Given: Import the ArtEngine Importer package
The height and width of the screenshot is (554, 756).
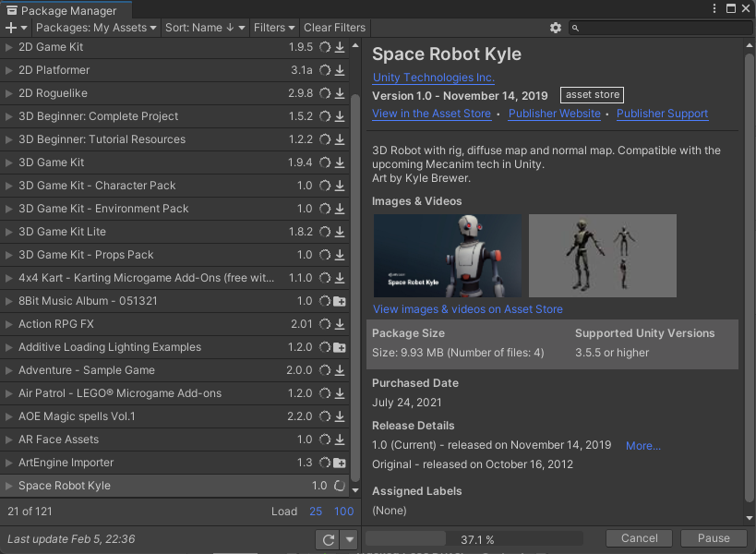Looking at the screenshot, I should pyautogui.click(x=340, y=463).
